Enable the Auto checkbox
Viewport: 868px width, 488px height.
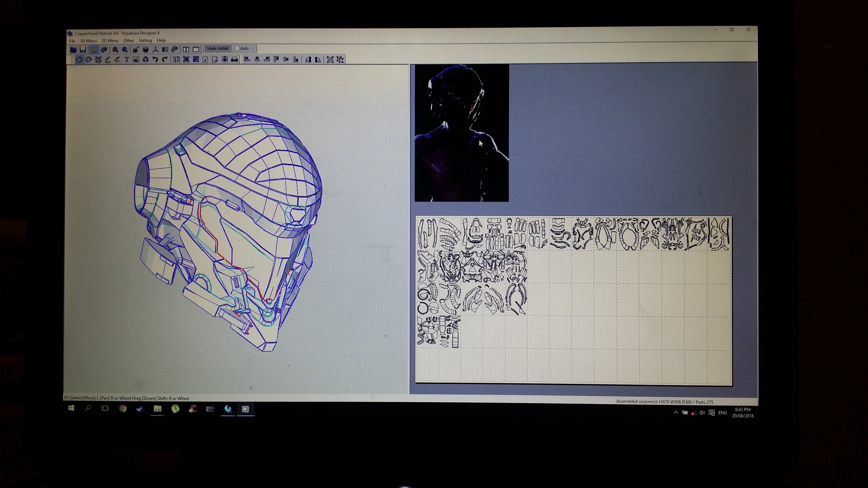click(x=237, y=49)
